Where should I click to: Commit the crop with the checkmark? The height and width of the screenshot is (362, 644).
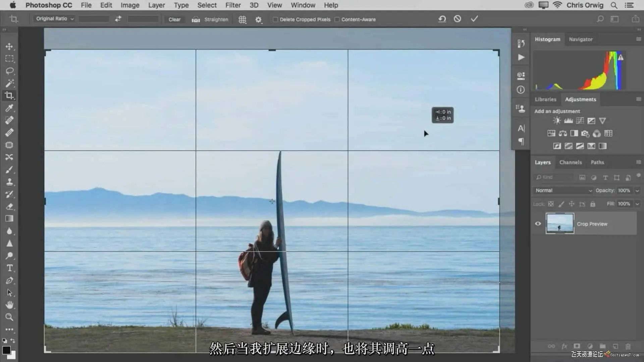click(x=474, y=19)
